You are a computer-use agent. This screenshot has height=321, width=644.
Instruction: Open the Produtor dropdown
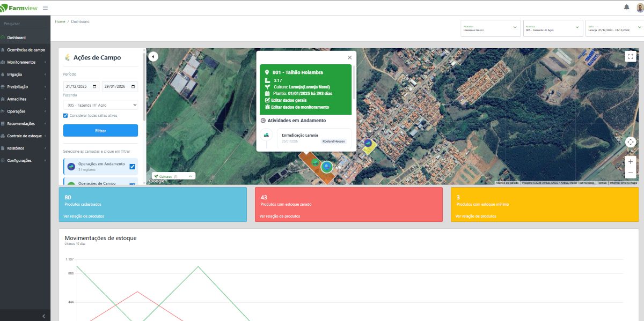491,28
